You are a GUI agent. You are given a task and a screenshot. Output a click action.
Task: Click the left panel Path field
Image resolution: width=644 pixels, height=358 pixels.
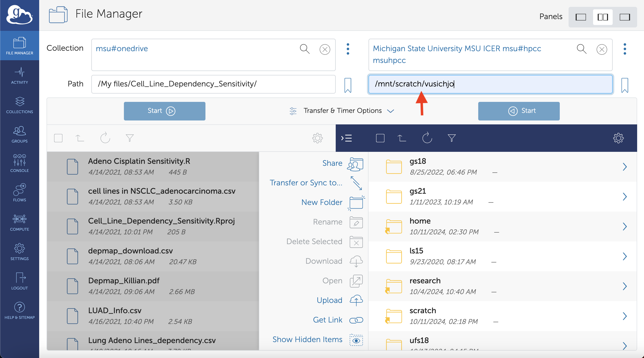pyautogui.click(x=213, y=84)
